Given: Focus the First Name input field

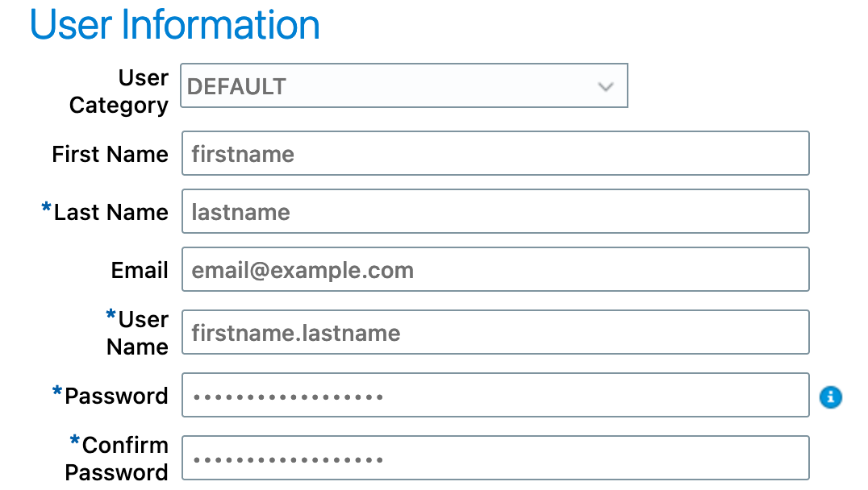Looking at the screenshot, I should click(495, 153).
